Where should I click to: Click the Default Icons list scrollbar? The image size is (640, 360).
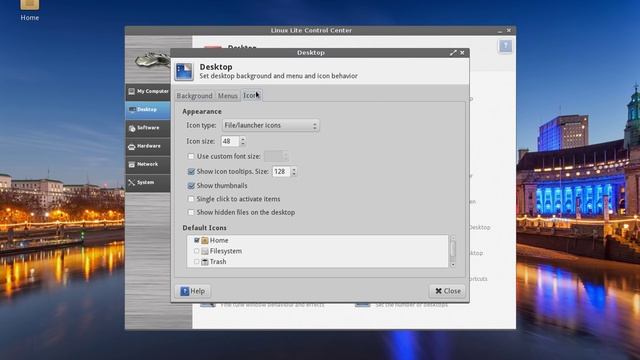[452, 249]
